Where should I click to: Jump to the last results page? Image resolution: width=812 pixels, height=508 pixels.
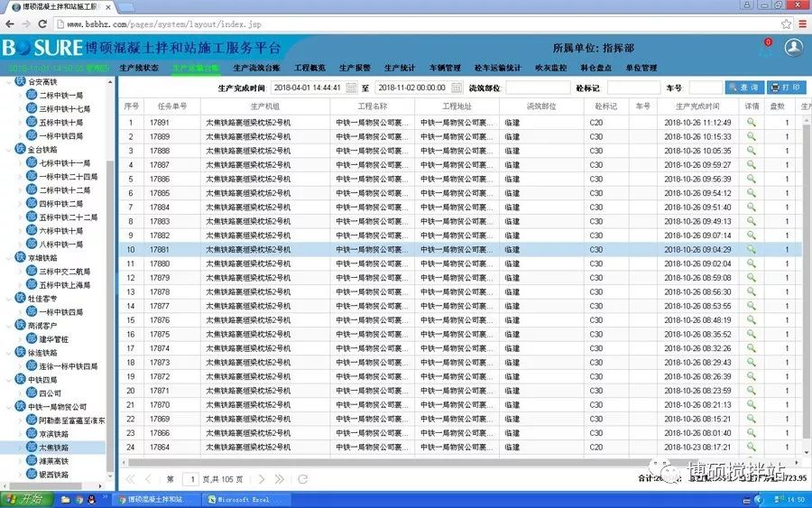point(279,479)
